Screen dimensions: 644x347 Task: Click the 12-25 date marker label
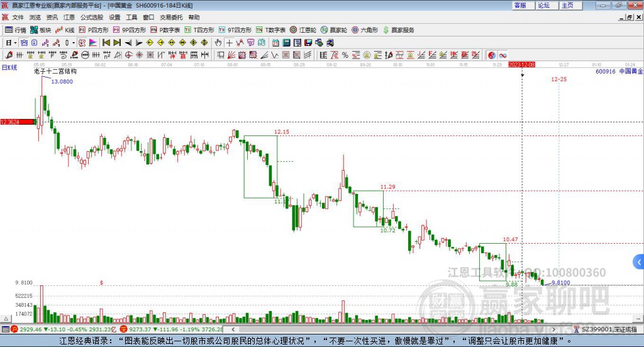[558, 79]
